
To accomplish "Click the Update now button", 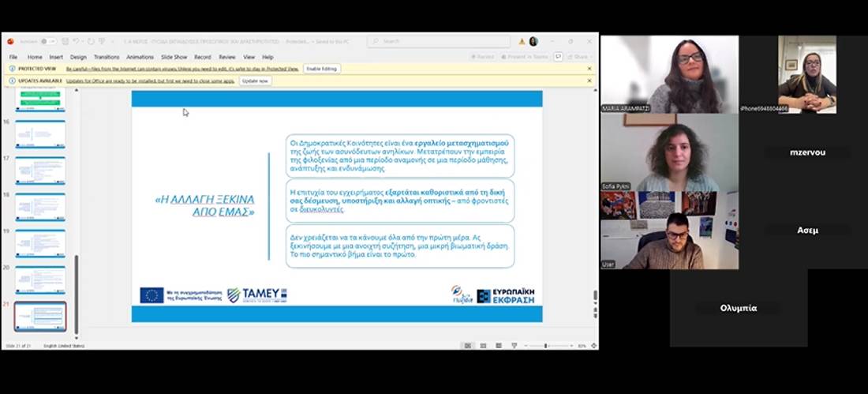I will [255, 81].
